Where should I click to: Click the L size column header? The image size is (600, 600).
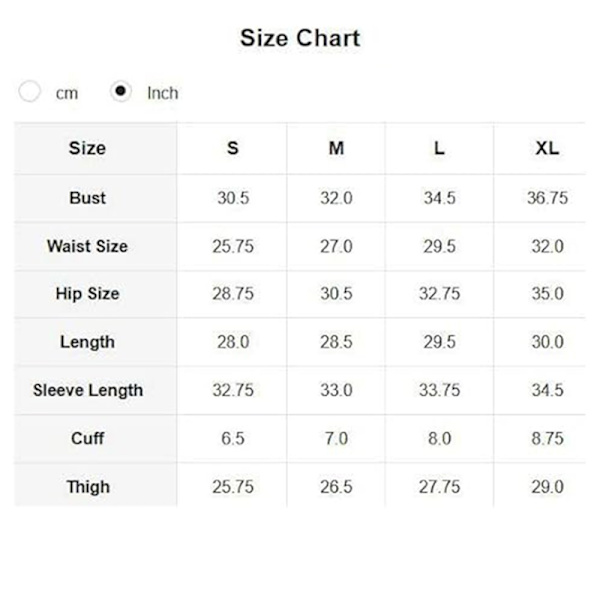(x=439, y=148)
